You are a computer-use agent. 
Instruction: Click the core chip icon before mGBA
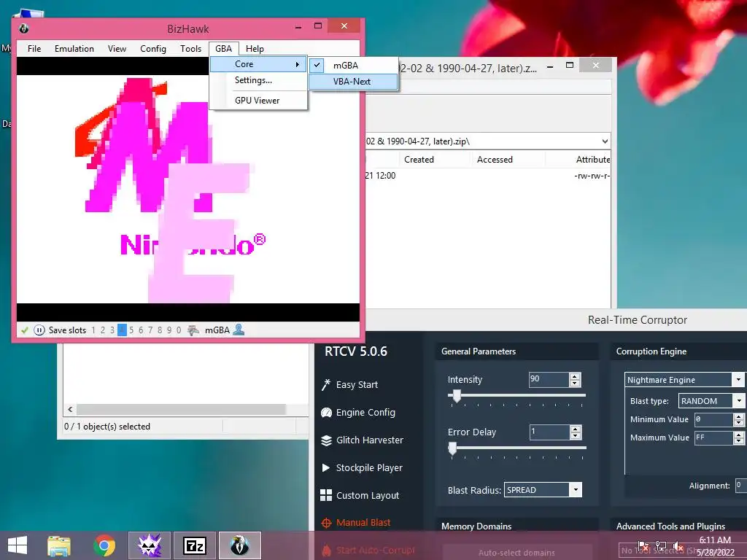point(193,330)
